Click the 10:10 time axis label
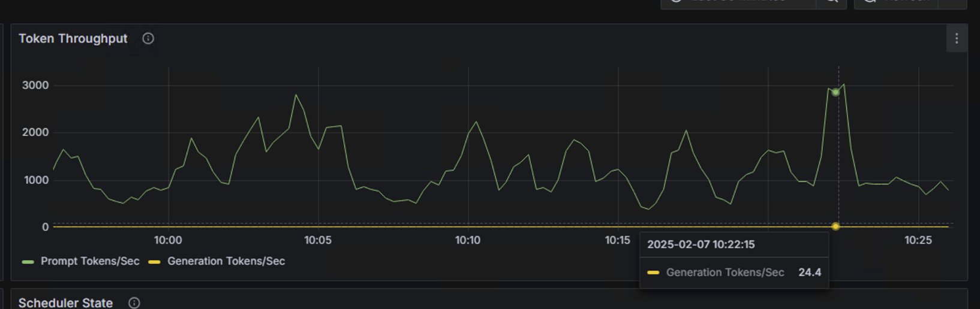This screenshot has width=980, height=309. pos(468,240)
